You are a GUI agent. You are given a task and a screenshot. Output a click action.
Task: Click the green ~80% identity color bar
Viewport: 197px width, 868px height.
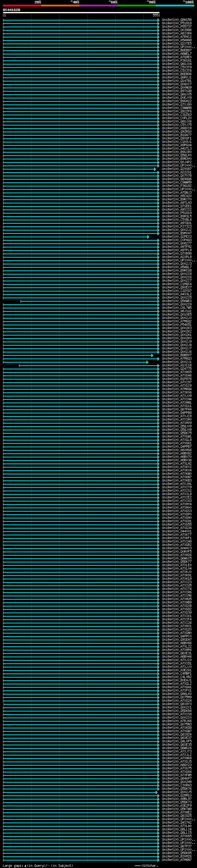137,6
